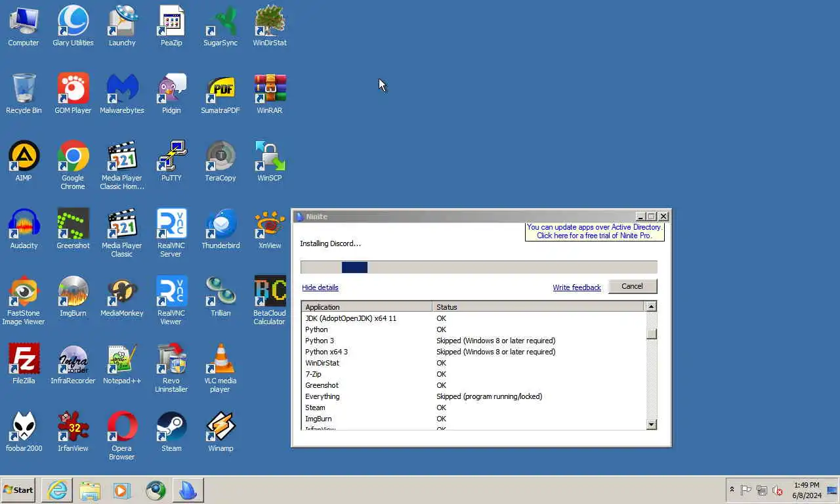840x504 pixels.
Task: Select the Notepad++ desktop icon
Action: coord(122,364)
